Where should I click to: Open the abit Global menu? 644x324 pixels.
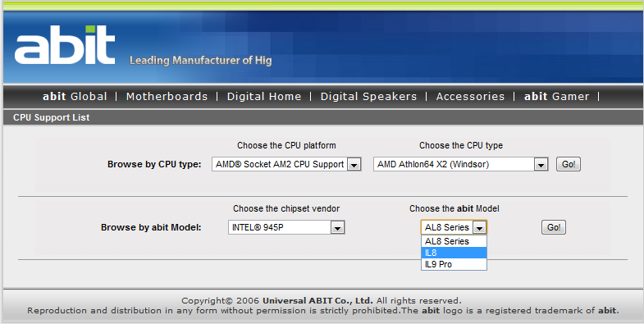[x=75, y=97]
